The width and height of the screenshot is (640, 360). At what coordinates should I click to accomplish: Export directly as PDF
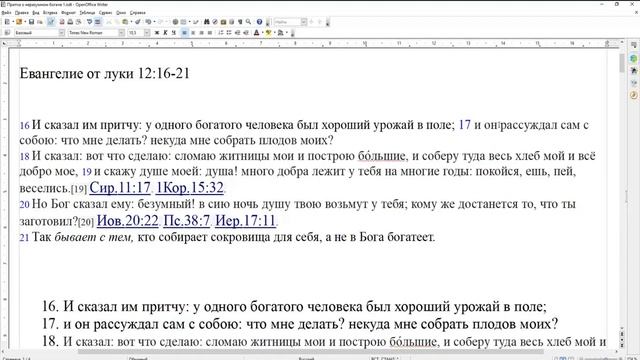pyautogui.click(x=62, y=22)
